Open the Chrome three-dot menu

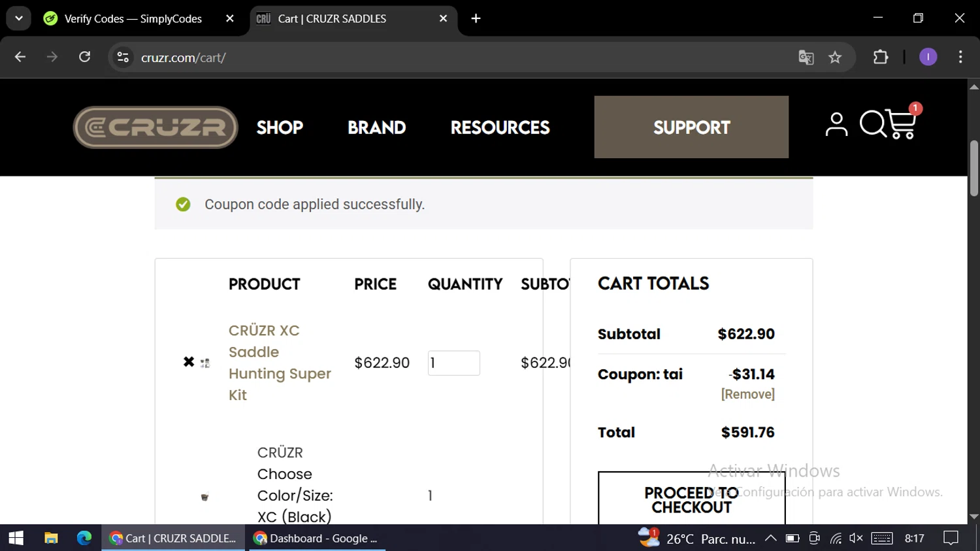coord(960,58)
